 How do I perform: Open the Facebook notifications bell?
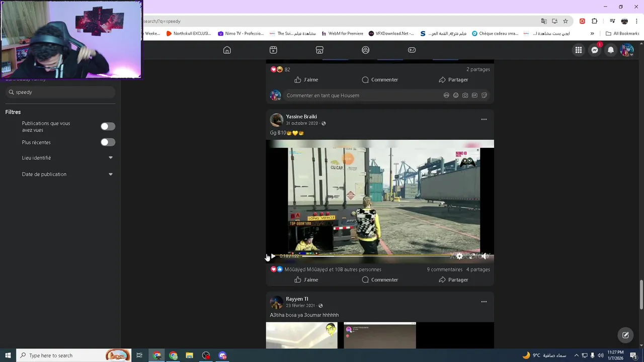point(611,50)
